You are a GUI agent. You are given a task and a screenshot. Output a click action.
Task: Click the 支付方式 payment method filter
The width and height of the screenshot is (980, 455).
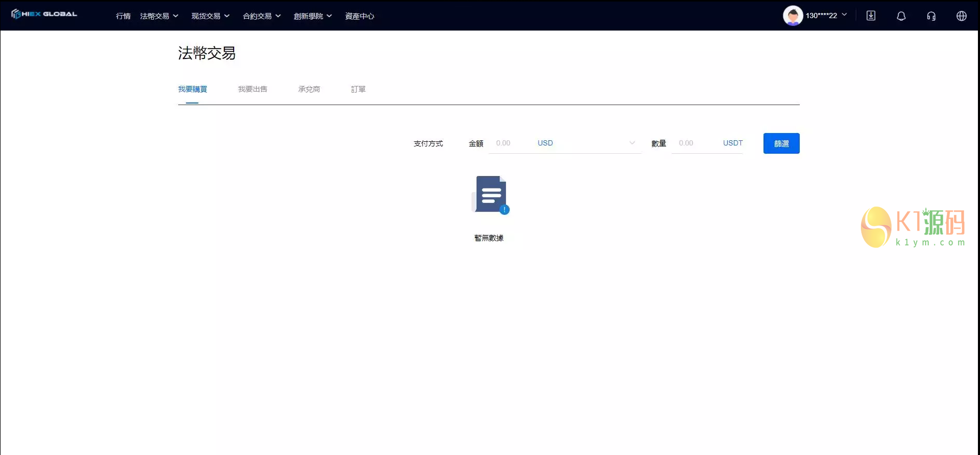(x=428, y=143)
